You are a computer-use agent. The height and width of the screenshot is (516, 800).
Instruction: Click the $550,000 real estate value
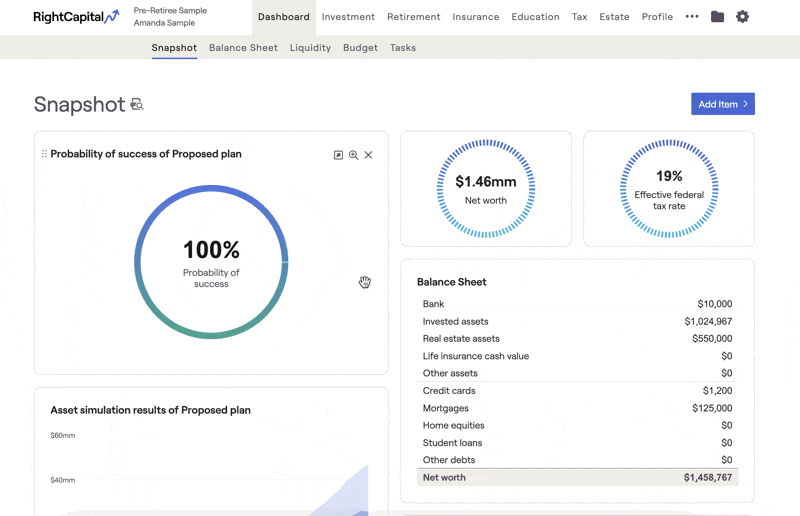click(x=712, y=338)
